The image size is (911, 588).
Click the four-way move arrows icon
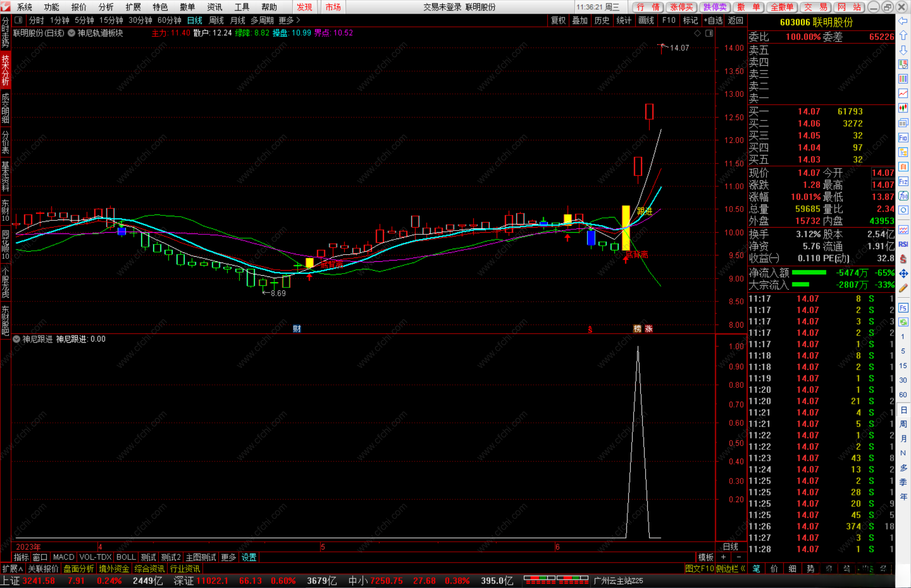pos(903,274)
